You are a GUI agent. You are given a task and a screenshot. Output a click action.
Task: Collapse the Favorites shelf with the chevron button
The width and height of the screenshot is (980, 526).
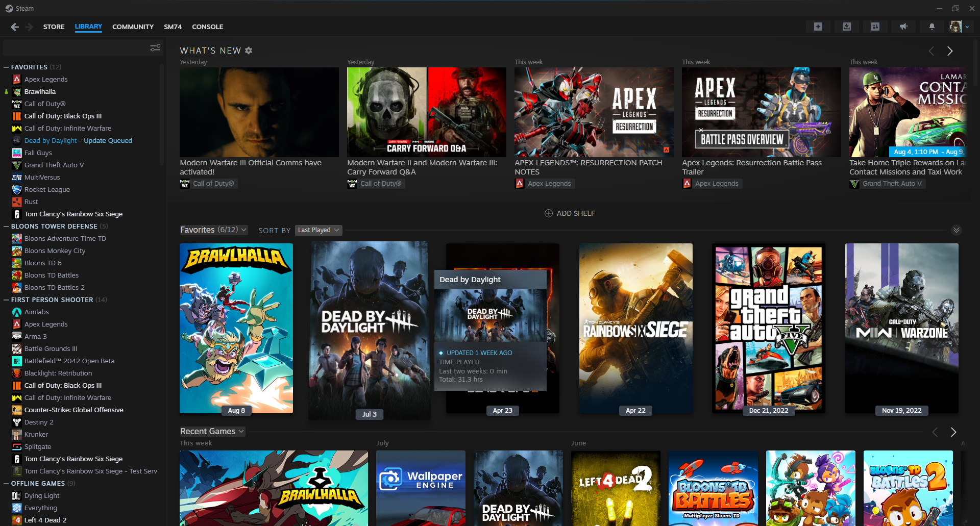pos(957,230)
